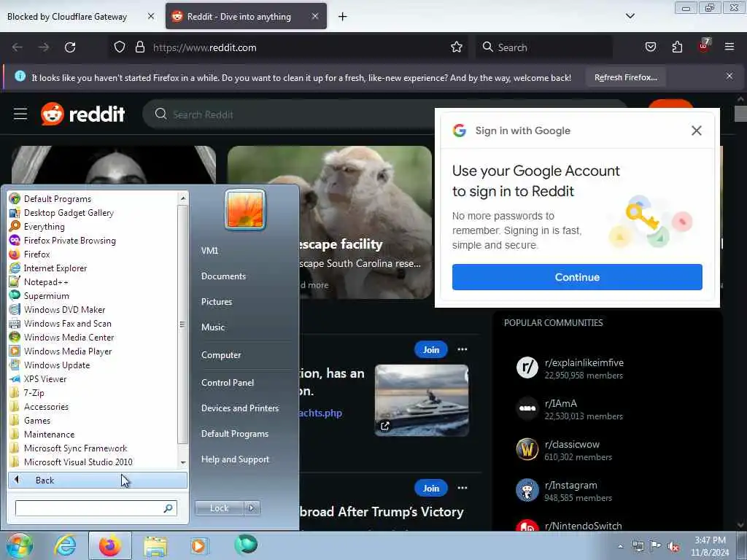The width and height of the screenshot is (747, 560).
Task: Click Continue in Google sign-in dialog
Action: pos(577,277)
